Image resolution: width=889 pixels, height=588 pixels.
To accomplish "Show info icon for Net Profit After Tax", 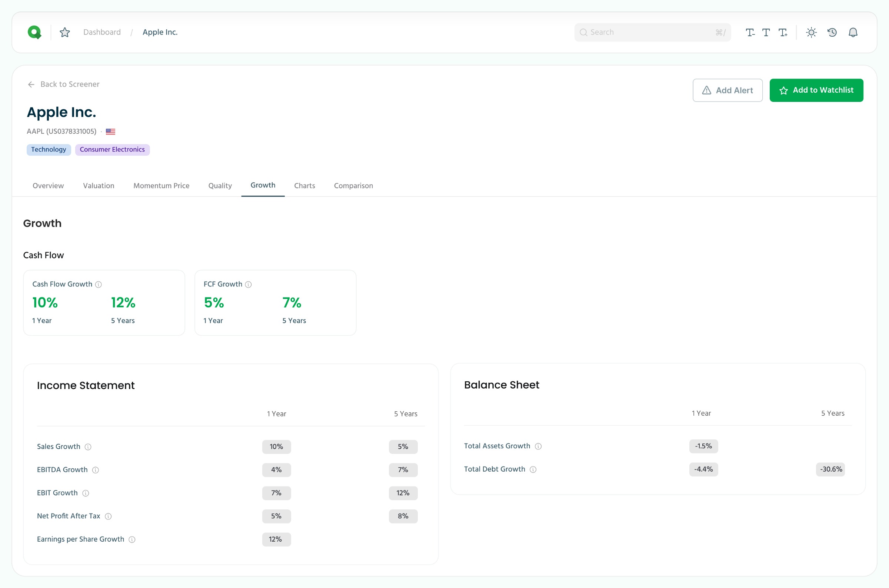I will [x=108, y=516].
